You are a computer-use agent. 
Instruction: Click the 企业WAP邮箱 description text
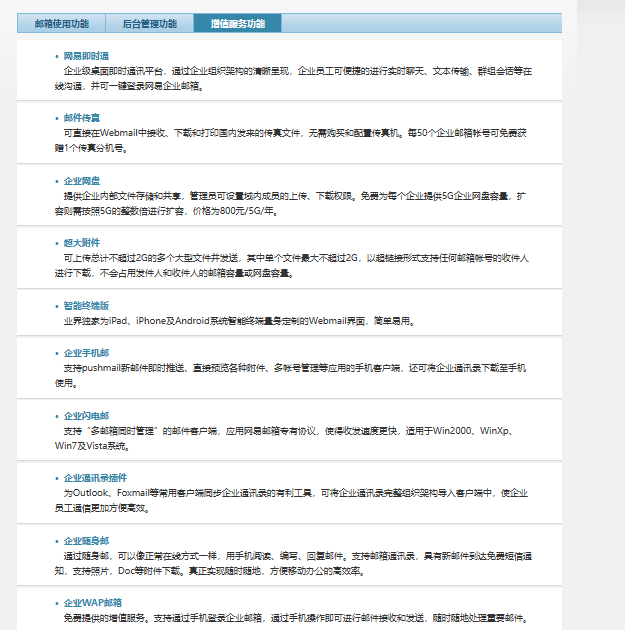296,618
